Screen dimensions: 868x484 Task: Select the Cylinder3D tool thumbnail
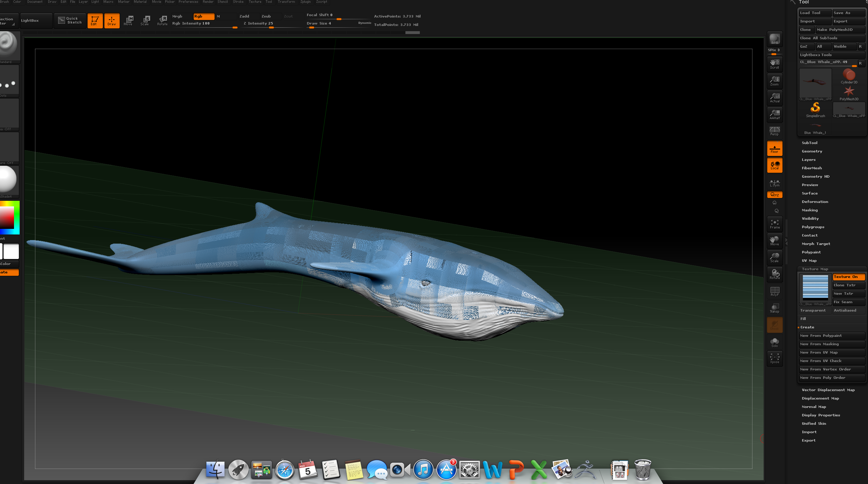(849, 76)
